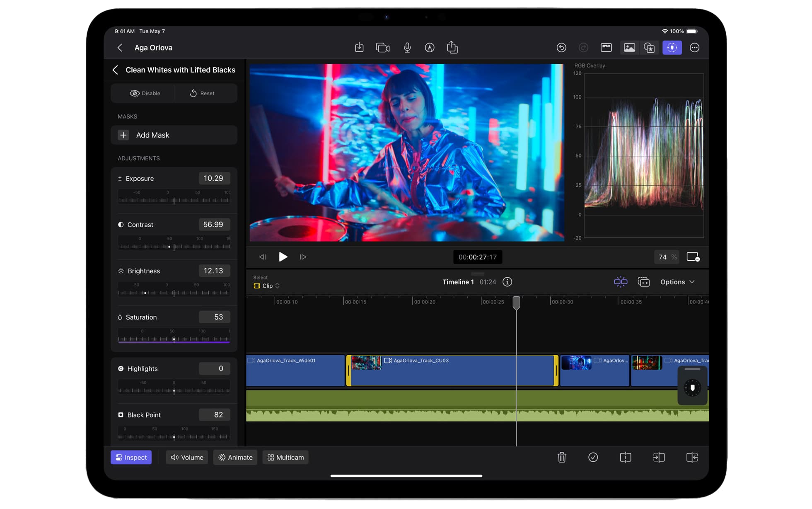Open the viewer zoom 74% control
The width and height of the screenshot is (812, 509).
[x=667, y=257]
